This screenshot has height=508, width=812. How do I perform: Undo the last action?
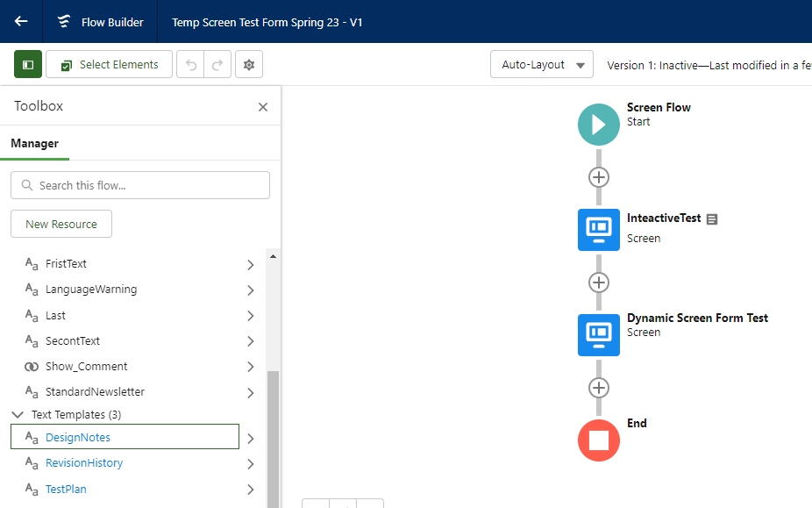pos(190,64)
